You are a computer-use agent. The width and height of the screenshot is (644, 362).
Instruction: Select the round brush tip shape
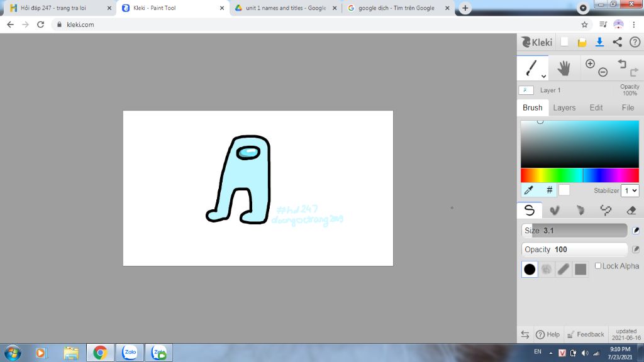click(x=530, y=269)
